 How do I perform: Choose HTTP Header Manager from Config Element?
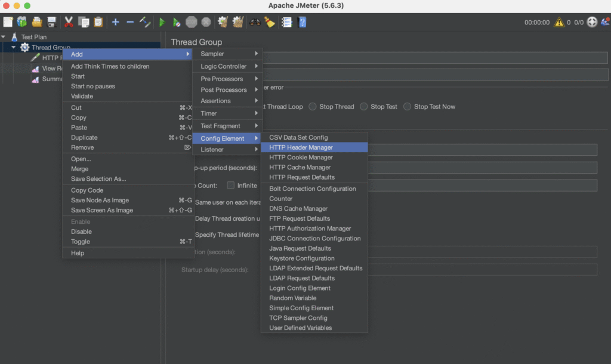coord(301,147)
